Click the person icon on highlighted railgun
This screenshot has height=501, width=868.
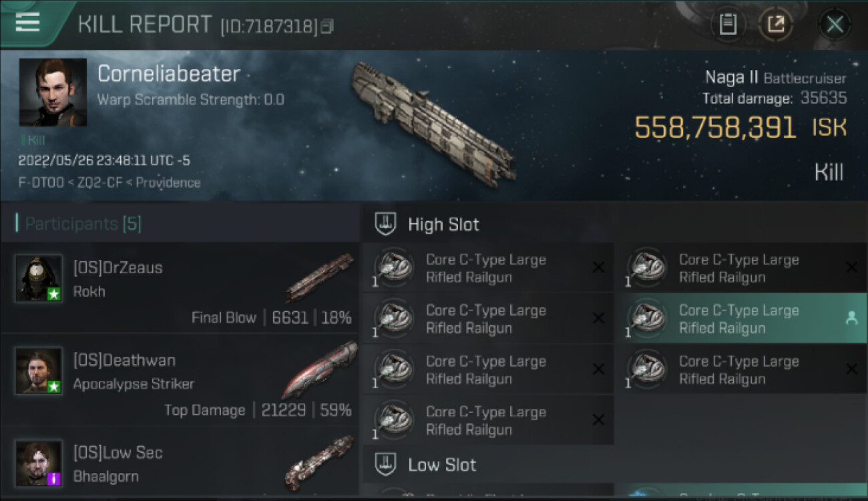[x=851, y=319]
